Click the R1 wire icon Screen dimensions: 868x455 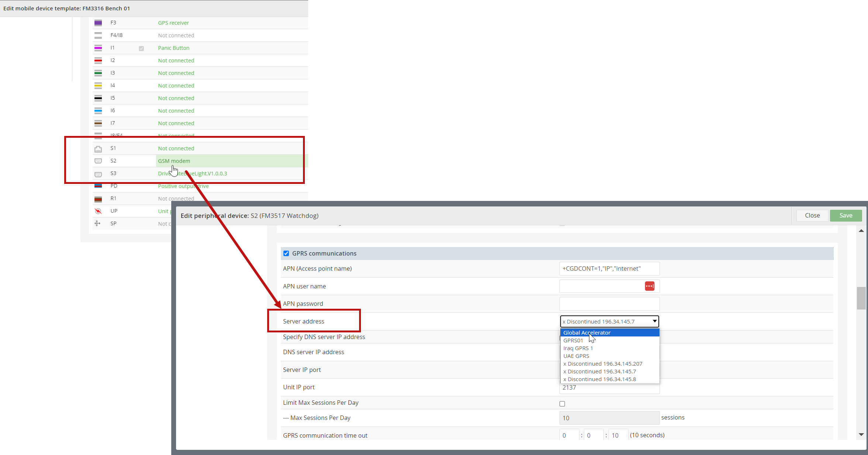(x=98, y=199)
